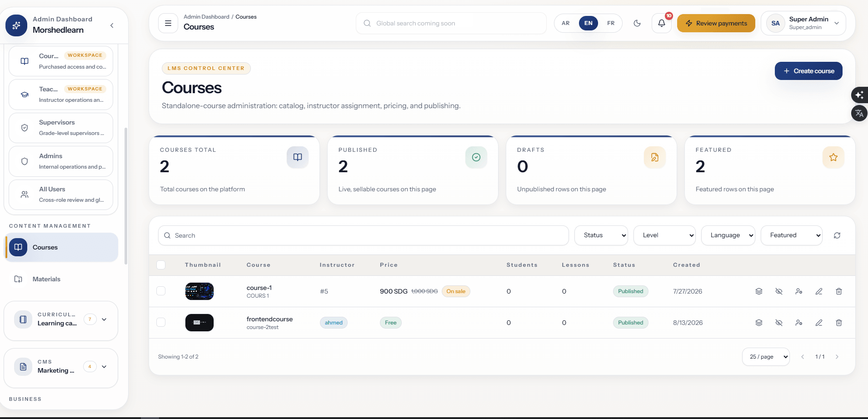Collapse sidebar with the left chevron
Screen dimensions: 868x419
112,25
